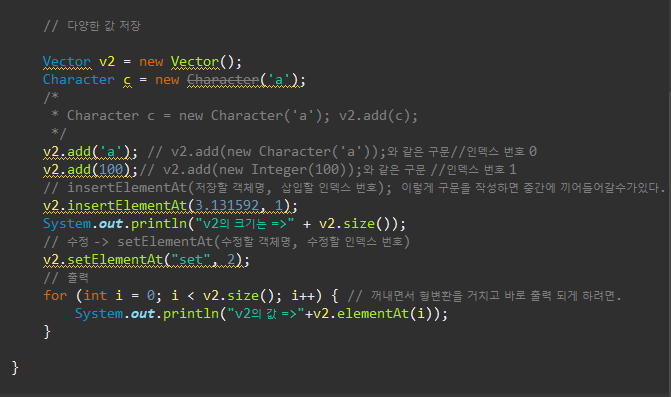Click the println line containing "v2의 크기는 =>"
The height and width of the screenshot is (397, 671).
[224, 224]
